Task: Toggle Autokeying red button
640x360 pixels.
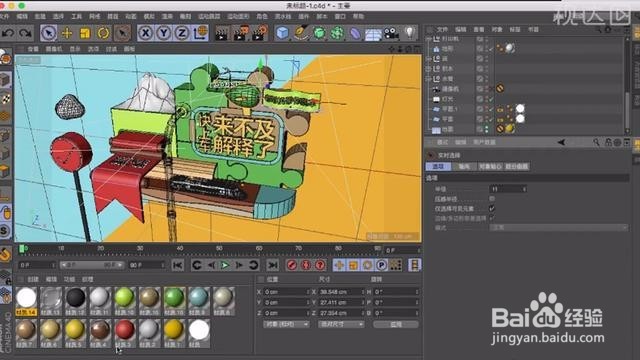Action: click(306, 265)
